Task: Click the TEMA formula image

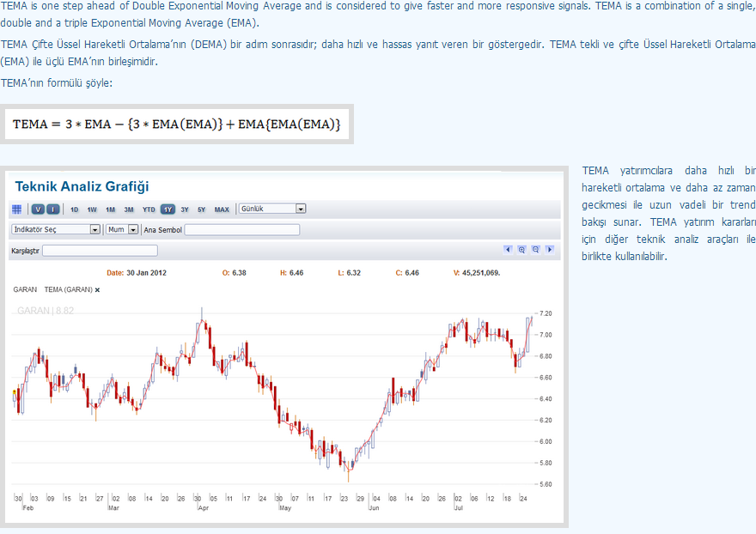Action: click(x=176, y=124)
